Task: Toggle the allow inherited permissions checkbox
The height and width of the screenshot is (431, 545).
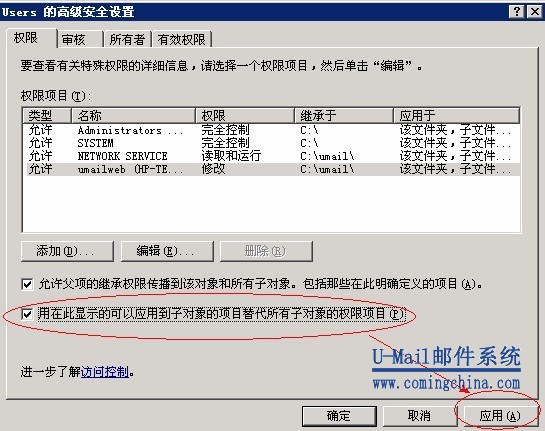Action: (x=27, y=284)
